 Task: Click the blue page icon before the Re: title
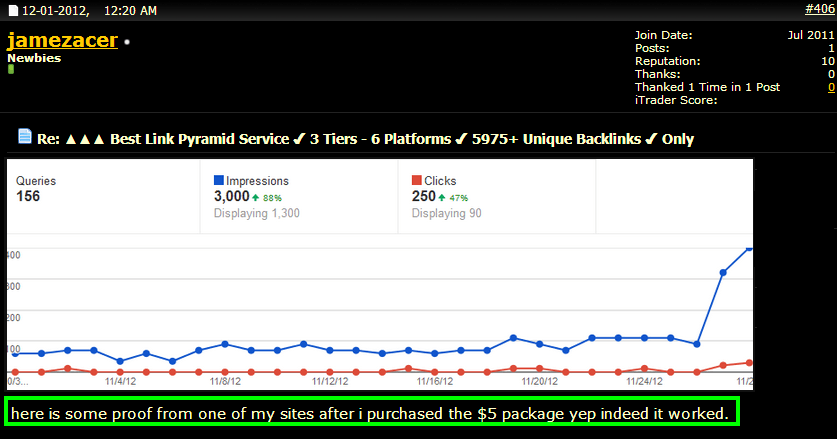[25, 136]
